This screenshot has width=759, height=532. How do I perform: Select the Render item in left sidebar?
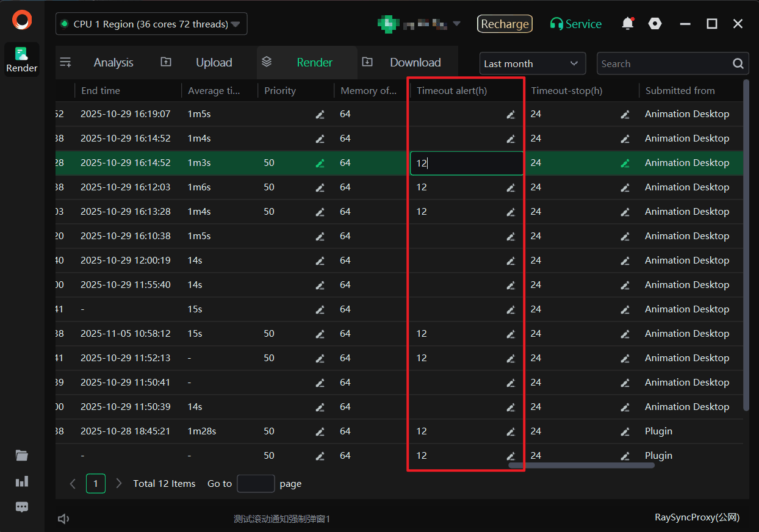22,60
